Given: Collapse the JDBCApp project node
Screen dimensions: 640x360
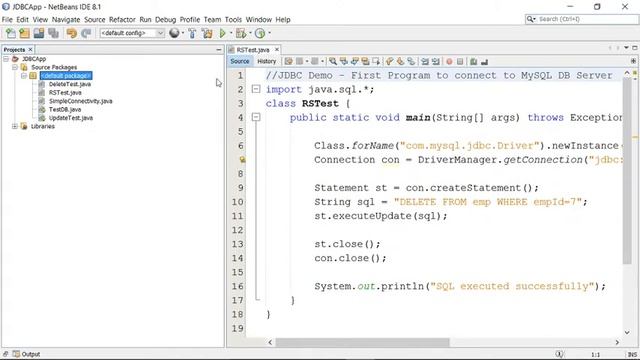Looking at the screenshot, I should tap(6, 59).
